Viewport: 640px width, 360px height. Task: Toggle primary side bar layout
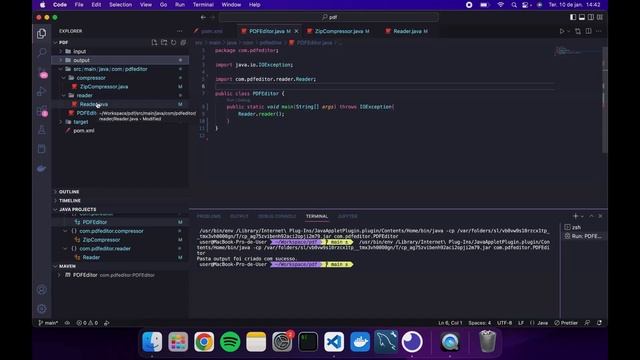(x=573, y=17)
